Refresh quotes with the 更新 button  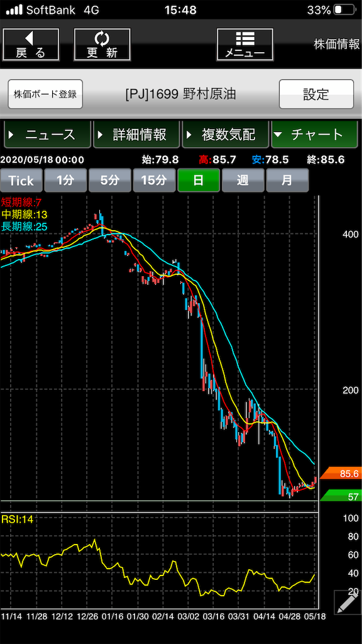[x=102, y=45]
